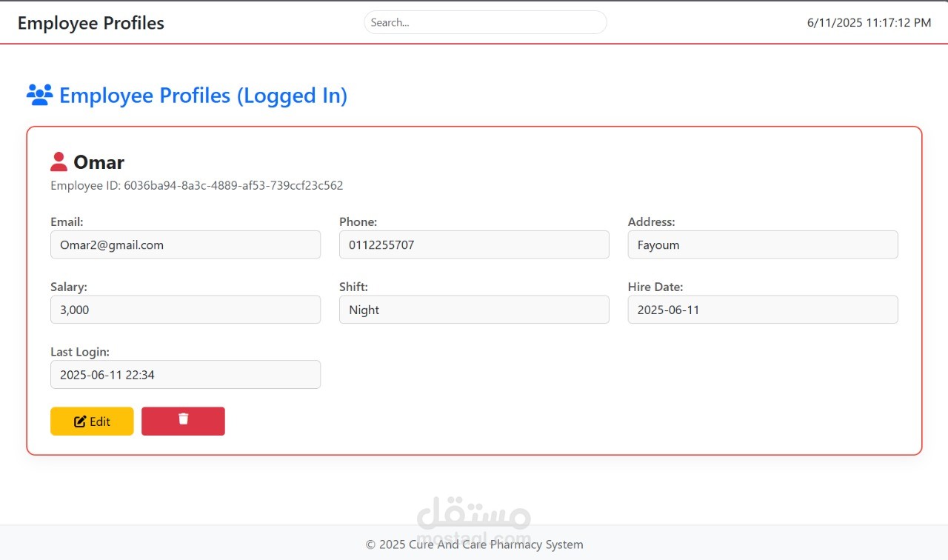Viewport: 948px width, 560px height.
Task: Click the Phone field 0112255707
Action: [x=474, y=244]
